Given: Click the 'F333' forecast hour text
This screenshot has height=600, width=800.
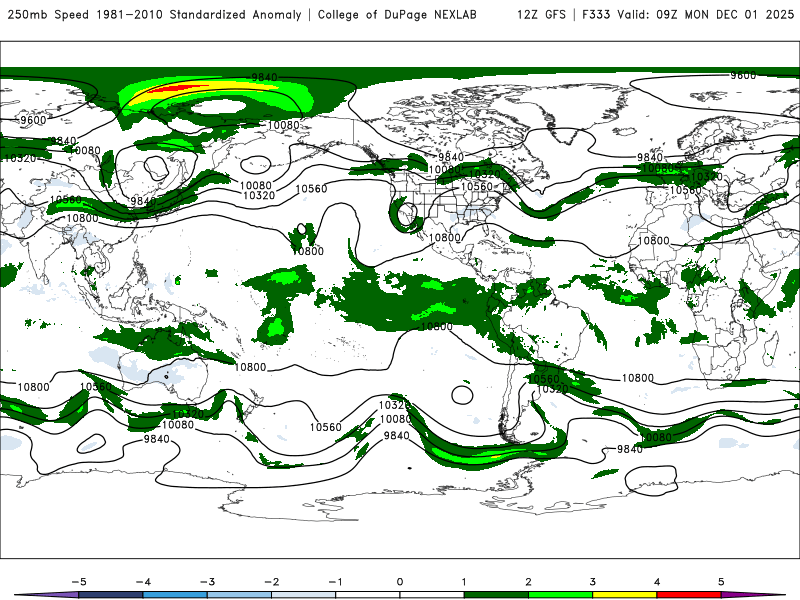Looking at the screenshot, I should pos(596,14).
